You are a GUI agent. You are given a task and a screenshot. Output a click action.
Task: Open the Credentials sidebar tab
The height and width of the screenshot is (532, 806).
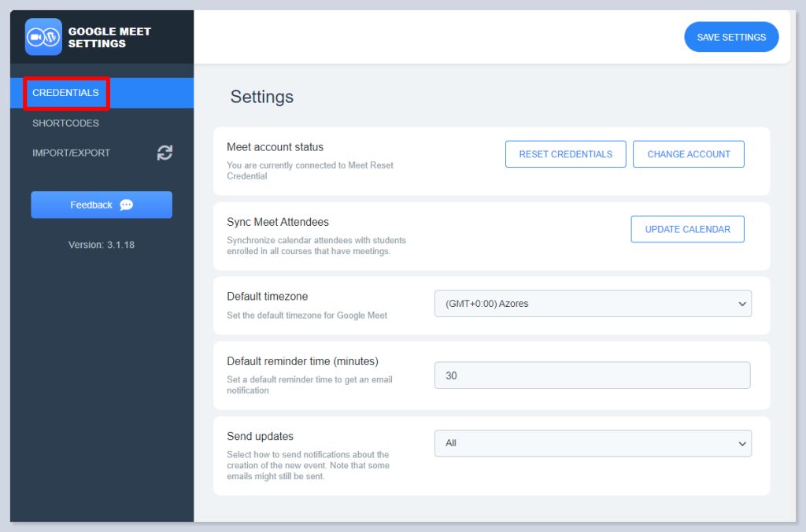tap(66, 93)
